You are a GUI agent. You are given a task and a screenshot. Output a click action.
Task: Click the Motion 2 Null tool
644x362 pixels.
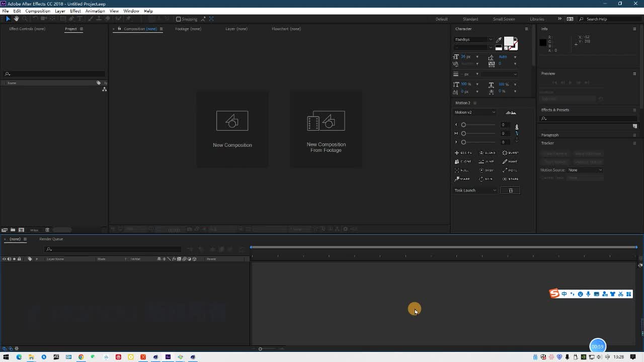tap(462, 170)
